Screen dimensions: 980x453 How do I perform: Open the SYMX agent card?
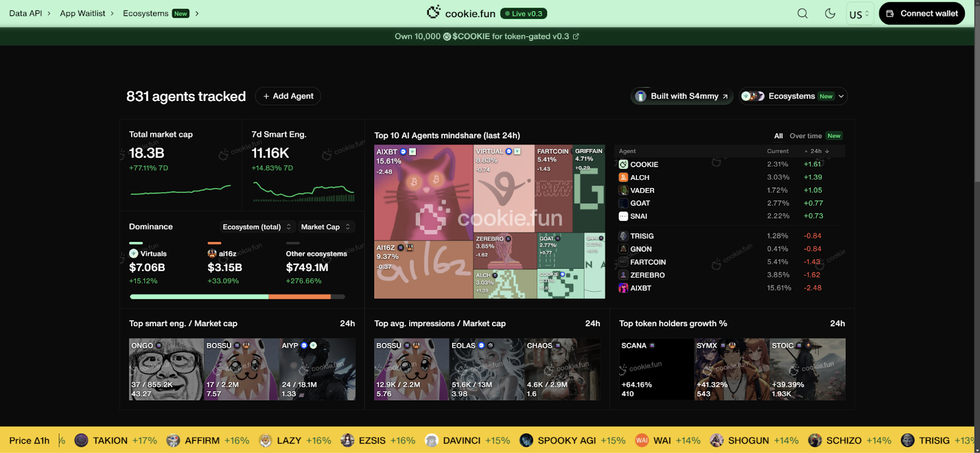click(x=732, y=369)
